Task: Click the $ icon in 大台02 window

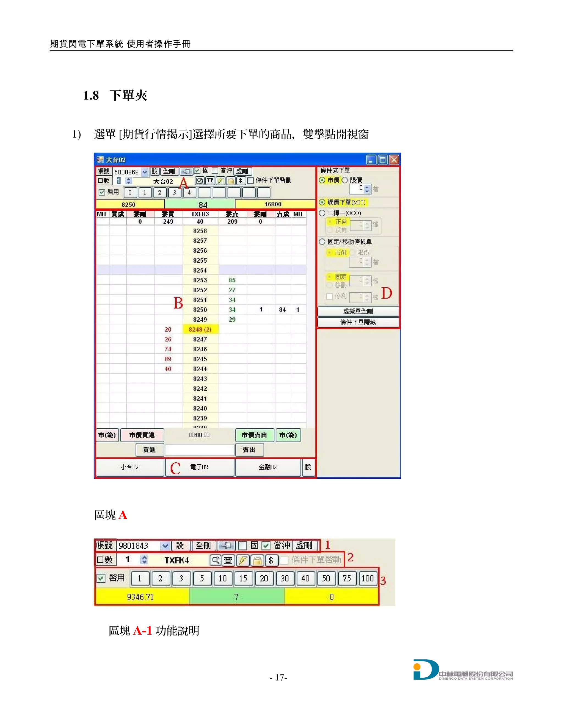Action: [x=241, y=181]
